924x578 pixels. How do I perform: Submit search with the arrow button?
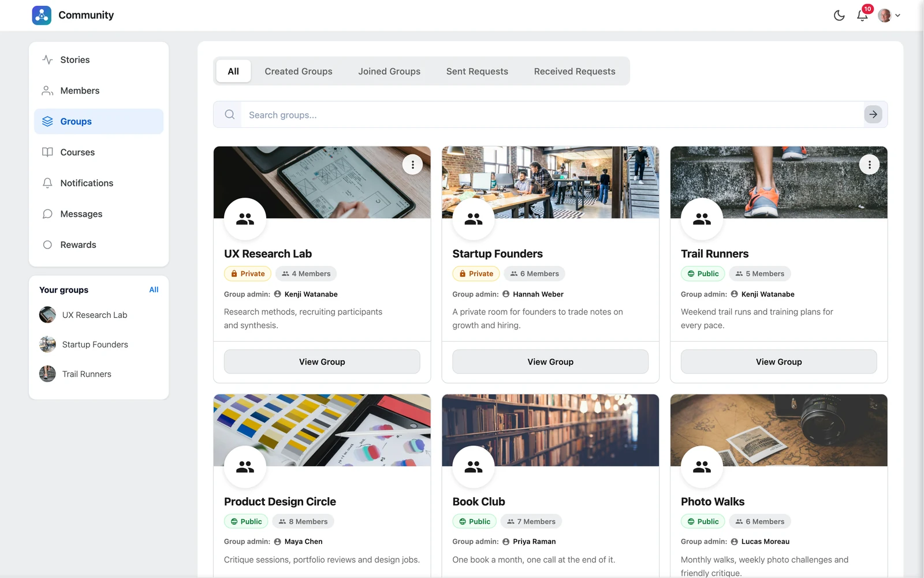[x=873, y=114]
